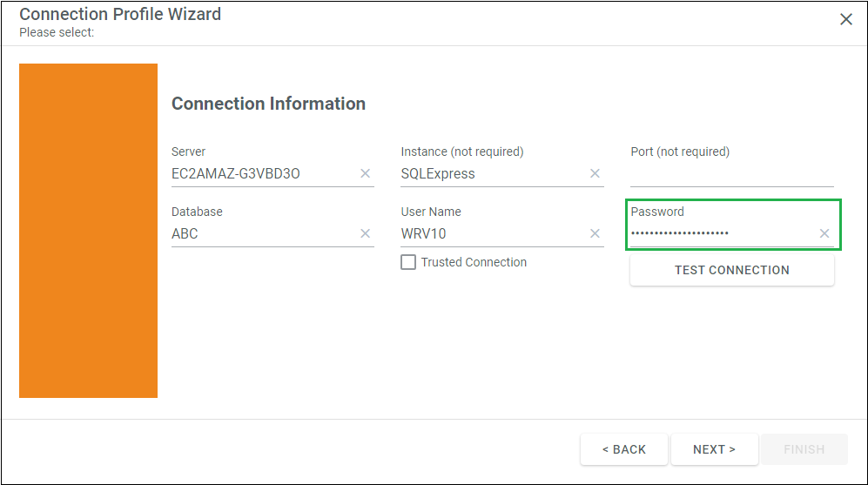Screen dimensions: 868x485
Task: Select the masked Password input
Action: click(723, 233)
